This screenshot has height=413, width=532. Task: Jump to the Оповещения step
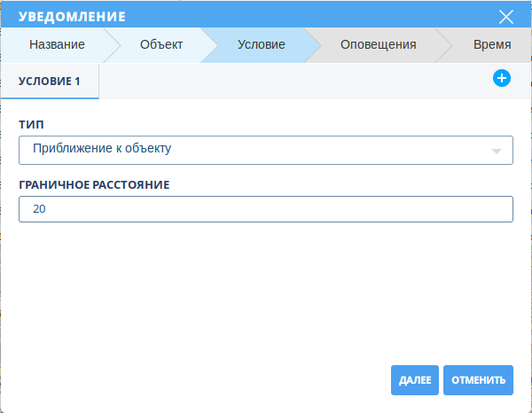click(378, 44)
